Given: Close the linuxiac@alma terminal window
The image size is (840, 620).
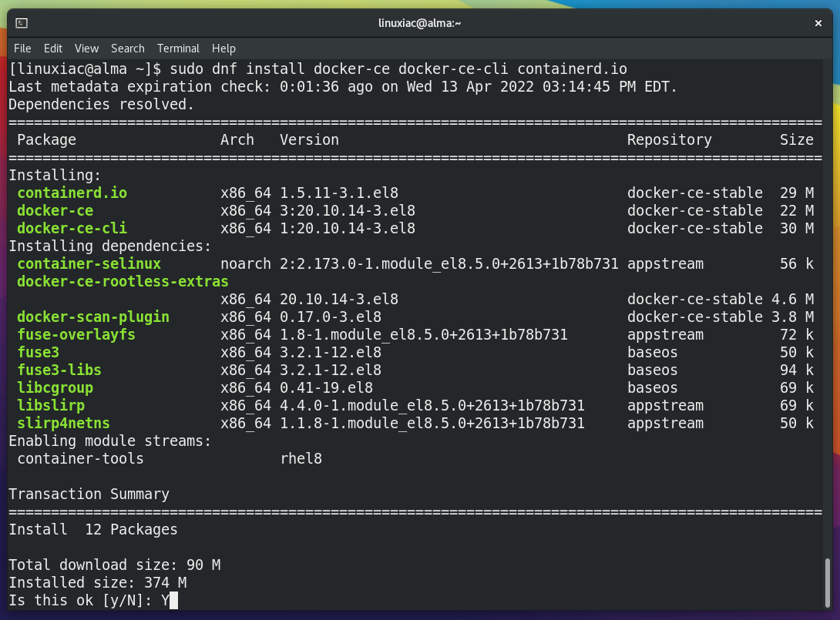Looking at the screenshot, I should 818,23.
